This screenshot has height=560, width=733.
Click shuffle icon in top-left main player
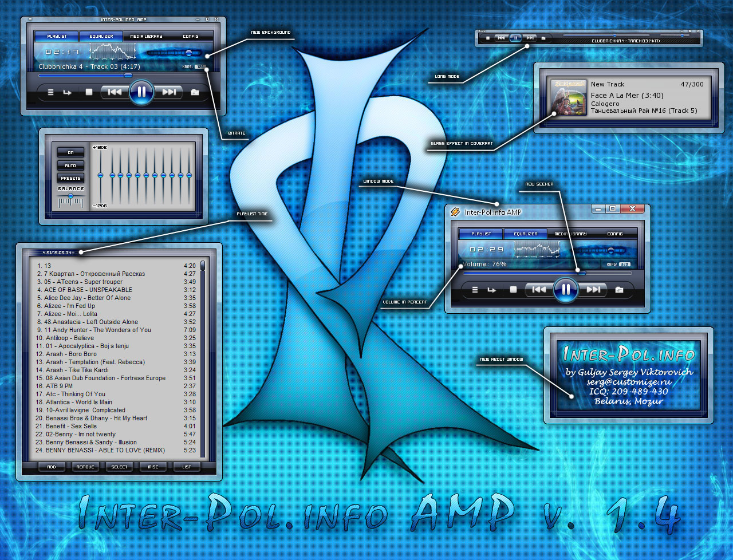tap(50, 92)
